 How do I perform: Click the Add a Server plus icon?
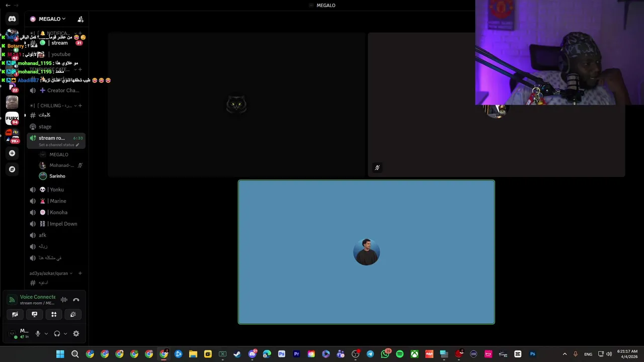[12, 153]
